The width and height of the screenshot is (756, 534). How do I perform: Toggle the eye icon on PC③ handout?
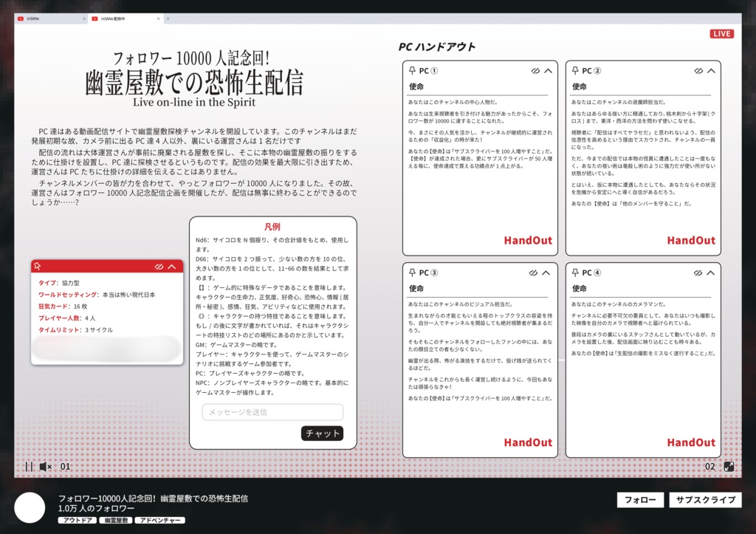click(535, 271)
